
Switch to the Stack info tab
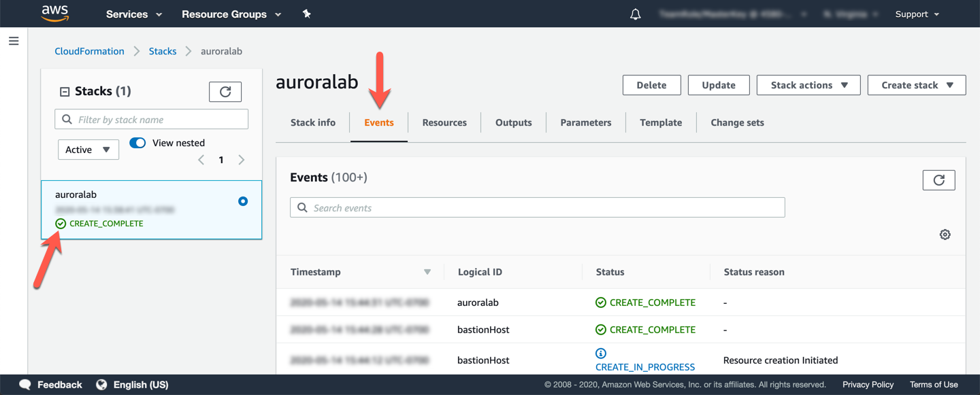click(x=313, y=122)
